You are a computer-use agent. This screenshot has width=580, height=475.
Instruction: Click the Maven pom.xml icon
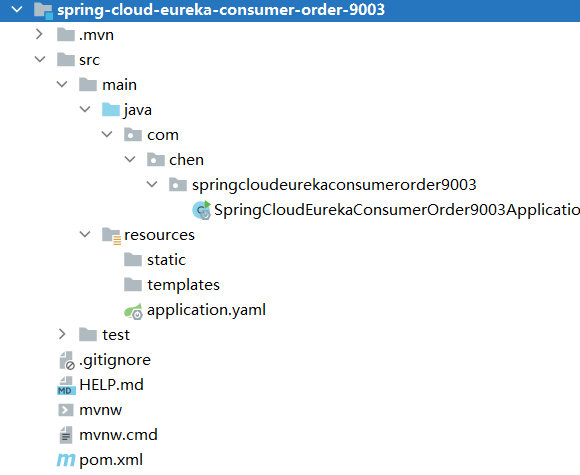(66, 460)
